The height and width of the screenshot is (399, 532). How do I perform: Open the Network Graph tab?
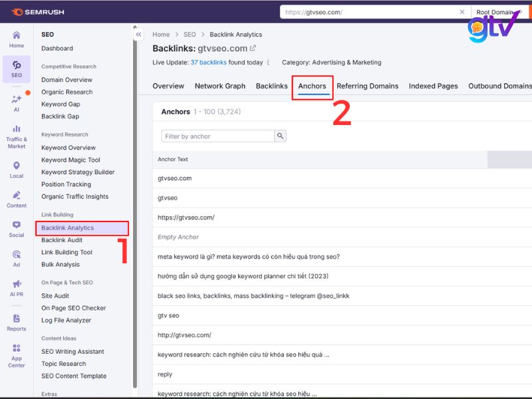[219, 86]
